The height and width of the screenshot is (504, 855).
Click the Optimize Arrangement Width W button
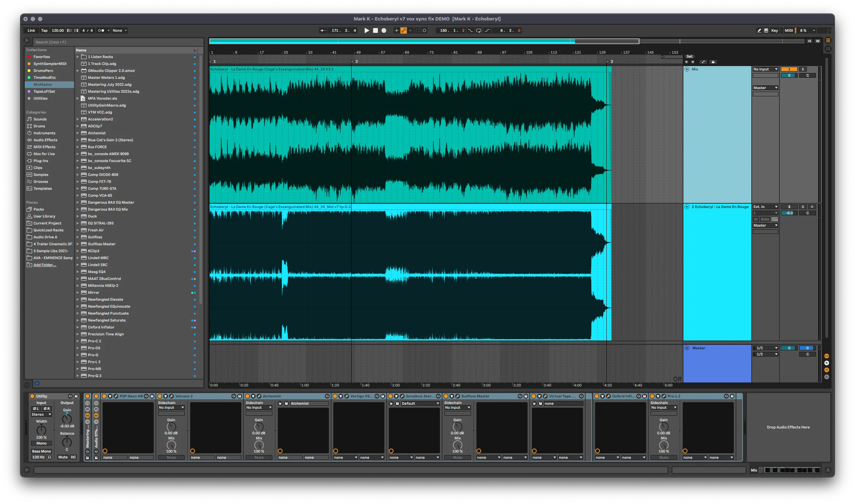click(x=818, y=41)
